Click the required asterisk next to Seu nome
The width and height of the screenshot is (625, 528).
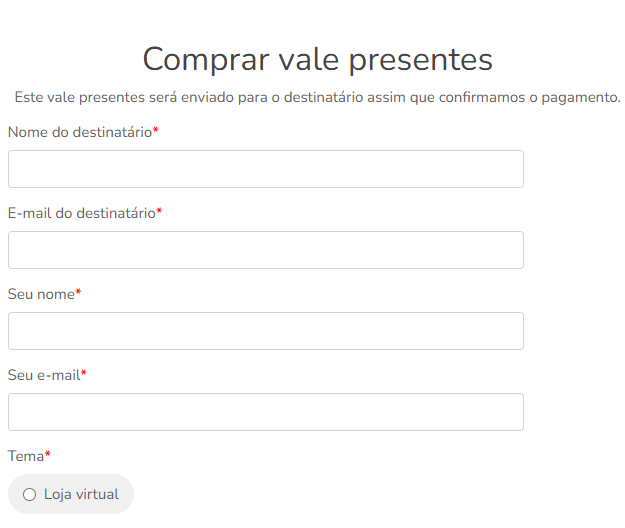[x=78, y=292]
